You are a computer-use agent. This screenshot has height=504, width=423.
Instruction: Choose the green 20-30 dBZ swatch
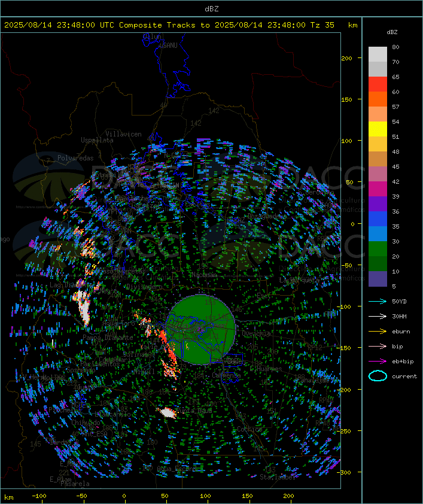tap(378, 249)
